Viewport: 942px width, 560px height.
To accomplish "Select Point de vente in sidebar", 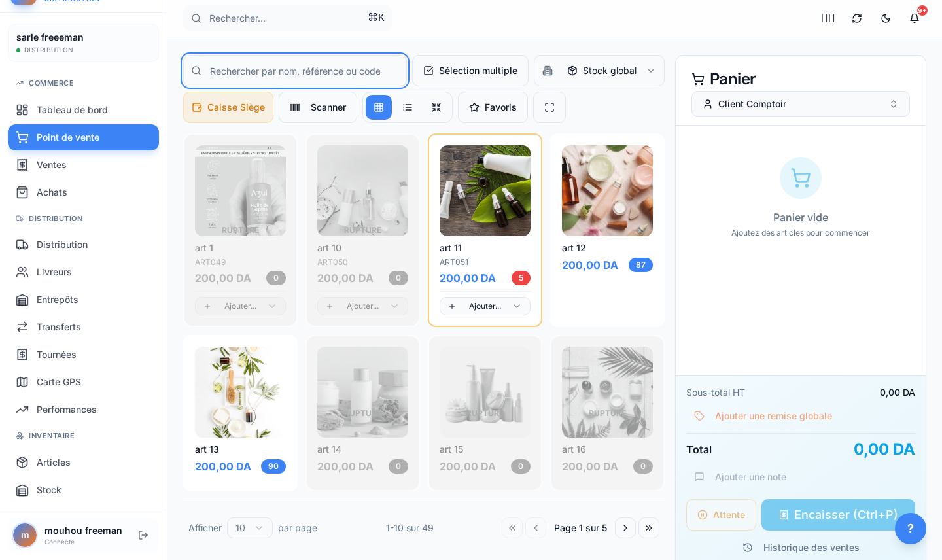I will coord(83,137).
